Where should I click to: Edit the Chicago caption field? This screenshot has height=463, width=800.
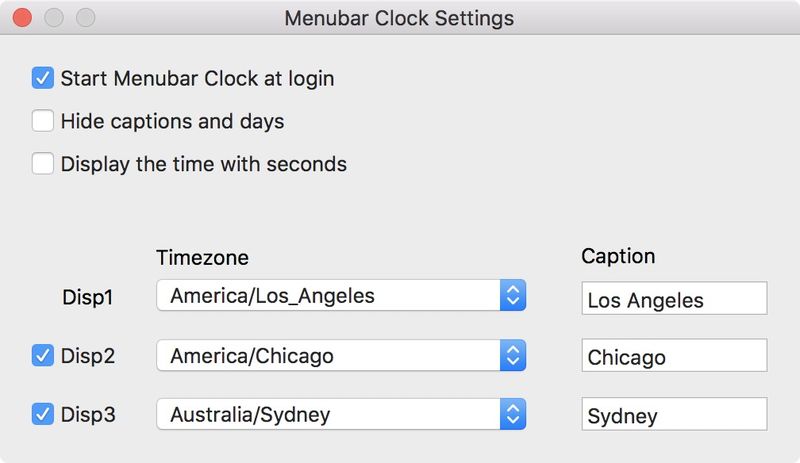coord(674,355)
